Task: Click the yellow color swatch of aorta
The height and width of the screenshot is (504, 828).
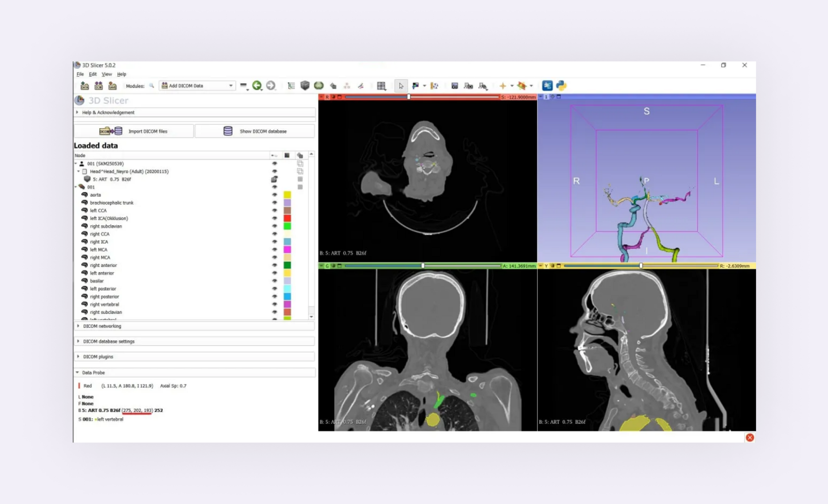Action: point(287,195)
